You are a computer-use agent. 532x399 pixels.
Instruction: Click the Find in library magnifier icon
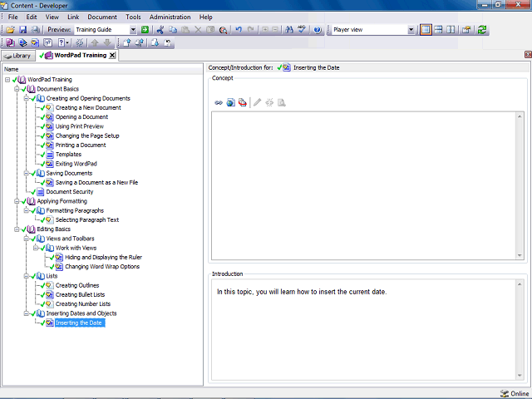[223, 30]
